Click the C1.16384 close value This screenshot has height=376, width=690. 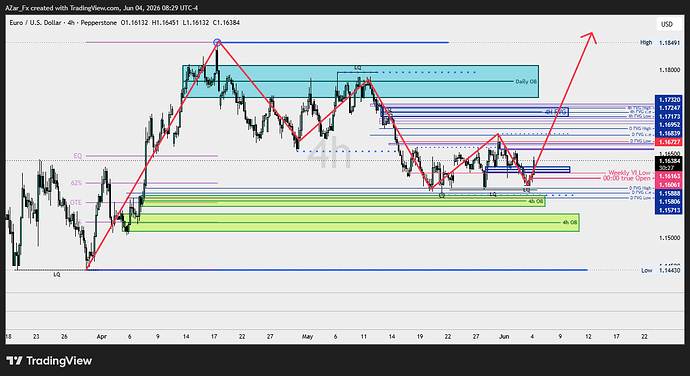click(226, 22)
